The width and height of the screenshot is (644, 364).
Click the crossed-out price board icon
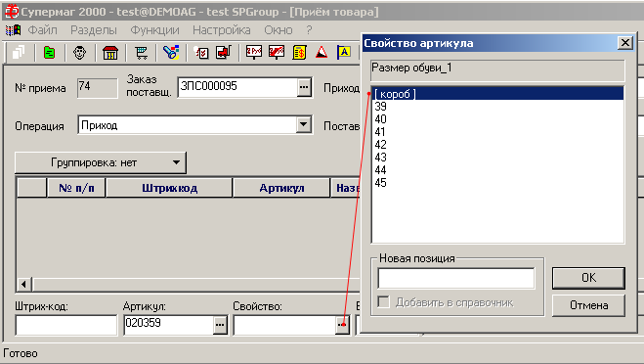click(x=277, y=52)
